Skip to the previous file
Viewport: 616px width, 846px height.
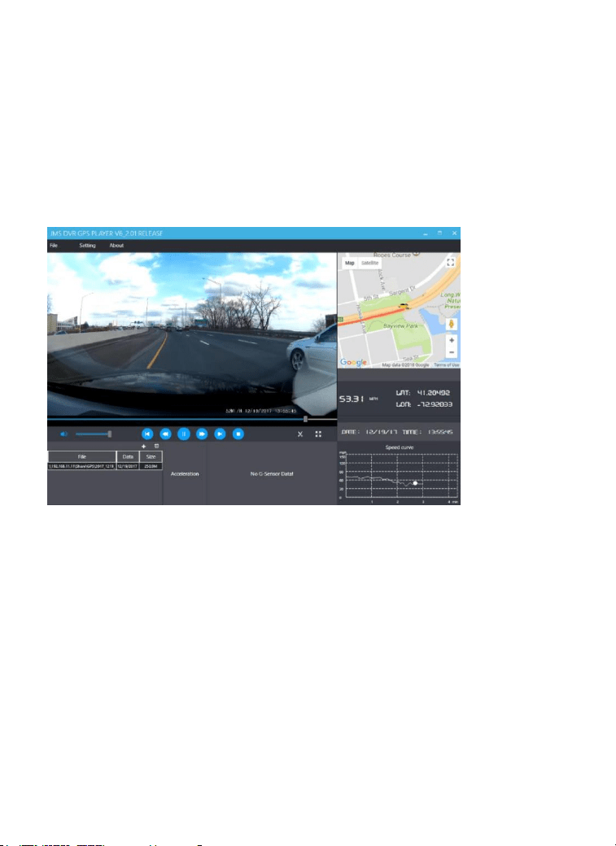[147, 434]
